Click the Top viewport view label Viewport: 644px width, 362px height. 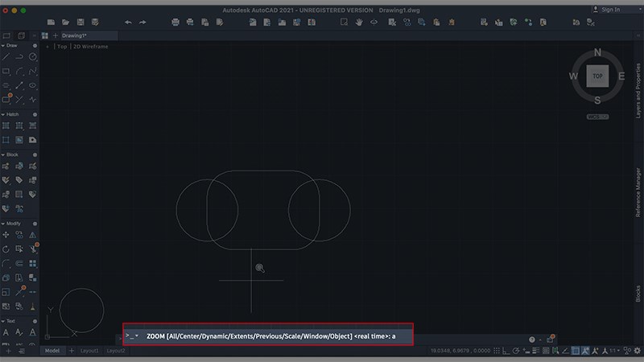[62, 47]
